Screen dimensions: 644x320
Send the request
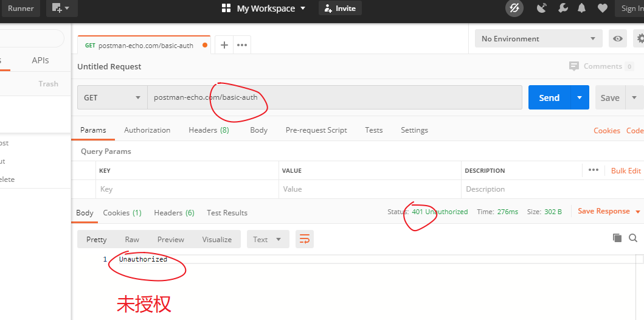[x=549, y=98]
